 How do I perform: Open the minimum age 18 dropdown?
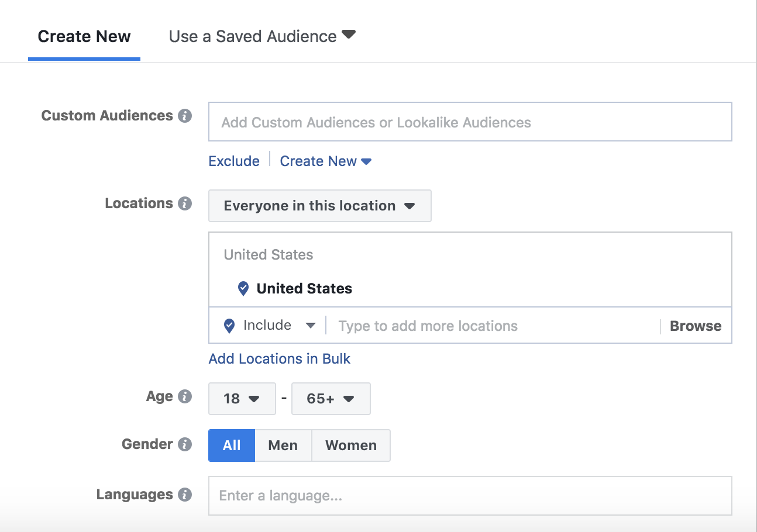tap(242, 399)
